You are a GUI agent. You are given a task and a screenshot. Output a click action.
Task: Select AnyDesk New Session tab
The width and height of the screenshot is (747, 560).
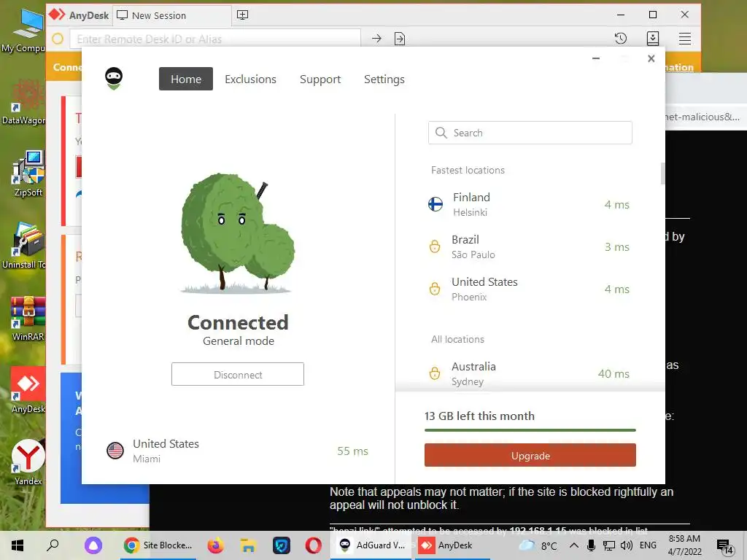[172, 15]
